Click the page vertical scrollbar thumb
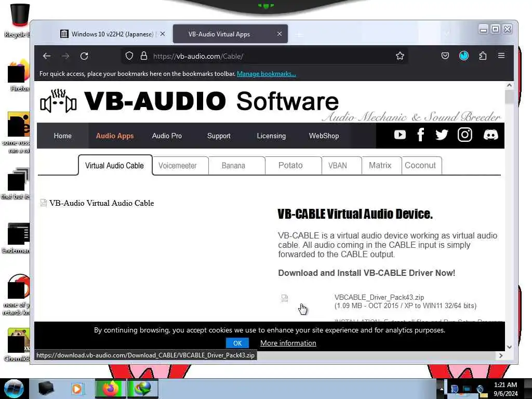This screenshot has width=532, height=399. click(x=509, y=97)
